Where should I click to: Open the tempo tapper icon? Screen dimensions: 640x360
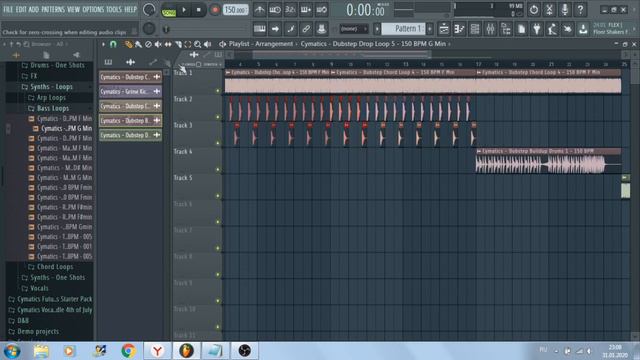tap(552, 29)
